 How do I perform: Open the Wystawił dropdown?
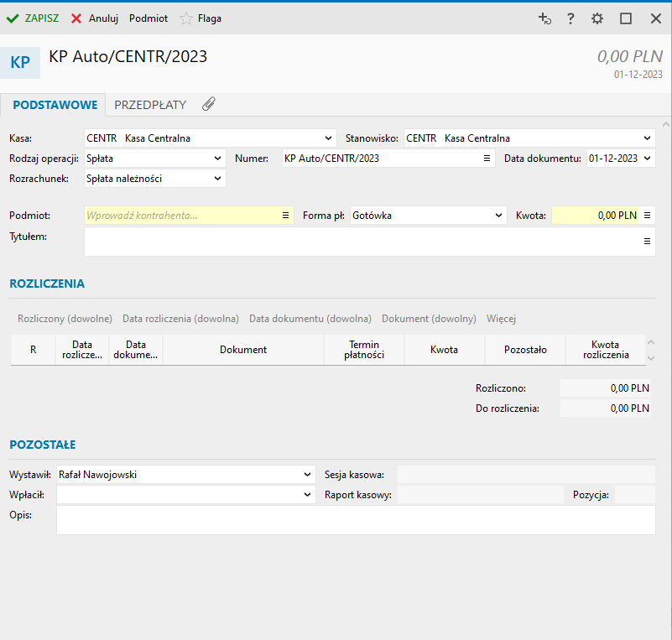(x=307, y=475)
